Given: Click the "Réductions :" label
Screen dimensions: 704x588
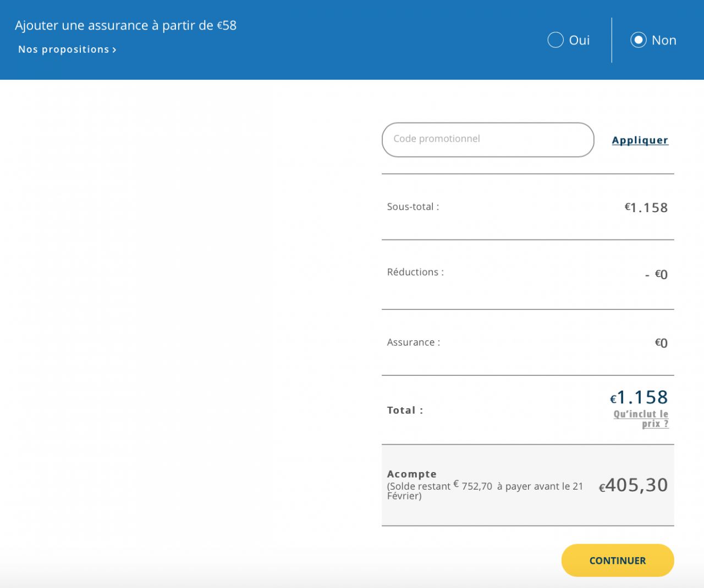Looking at the screenshot, I should pyautogui.click(x=415, y=272).
